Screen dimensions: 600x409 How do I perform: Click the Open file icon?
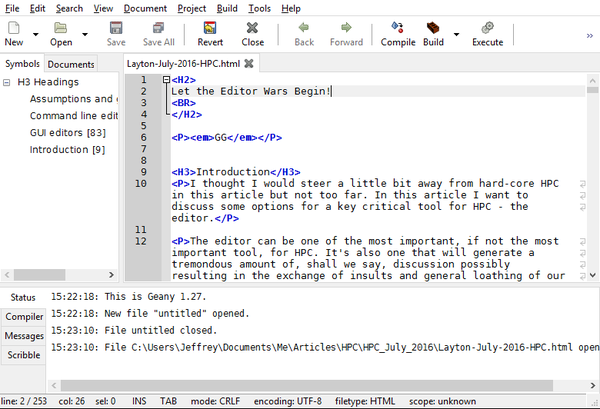coord(60,28)
